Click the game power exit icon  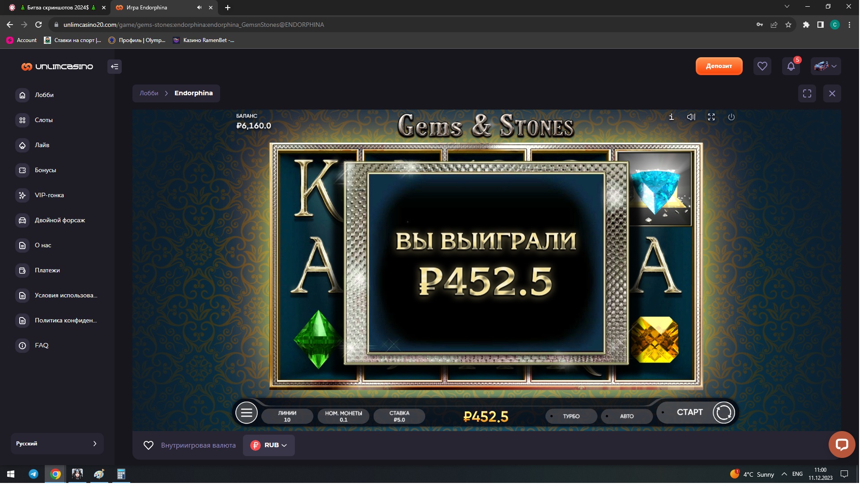click(731, 117)
